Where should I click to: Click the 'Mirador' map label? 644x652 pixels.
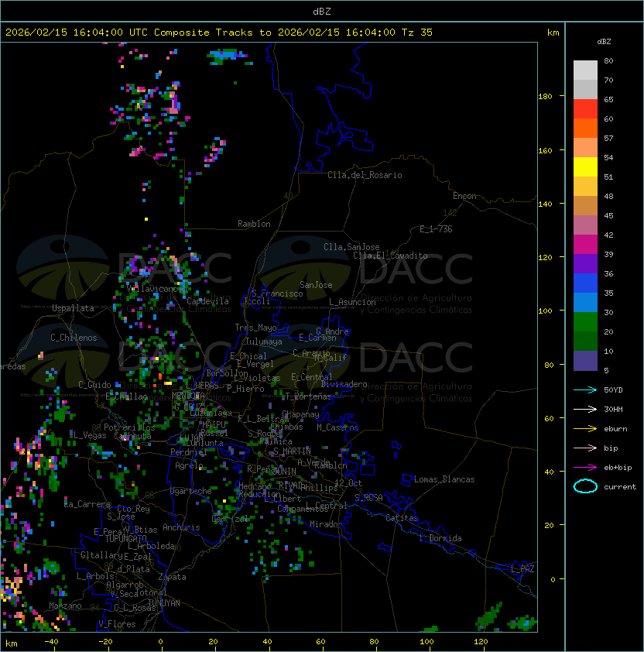327,524
